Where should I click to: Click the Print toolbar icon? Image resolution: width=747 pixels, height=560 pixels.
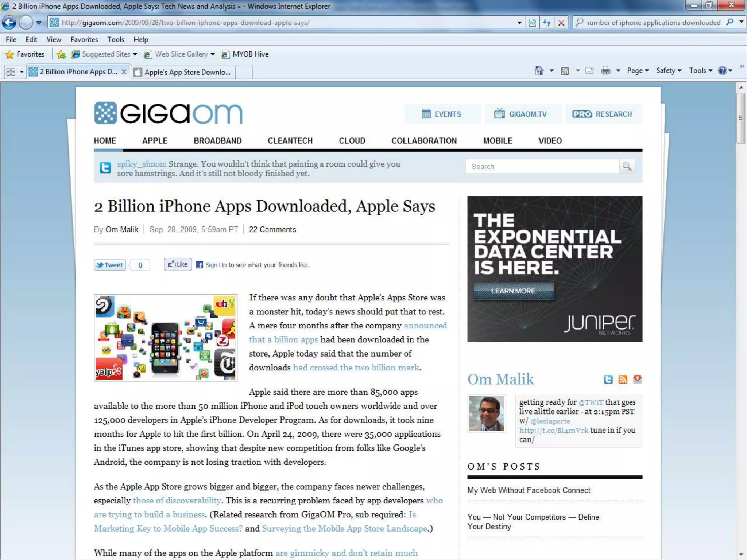[605, 70]
